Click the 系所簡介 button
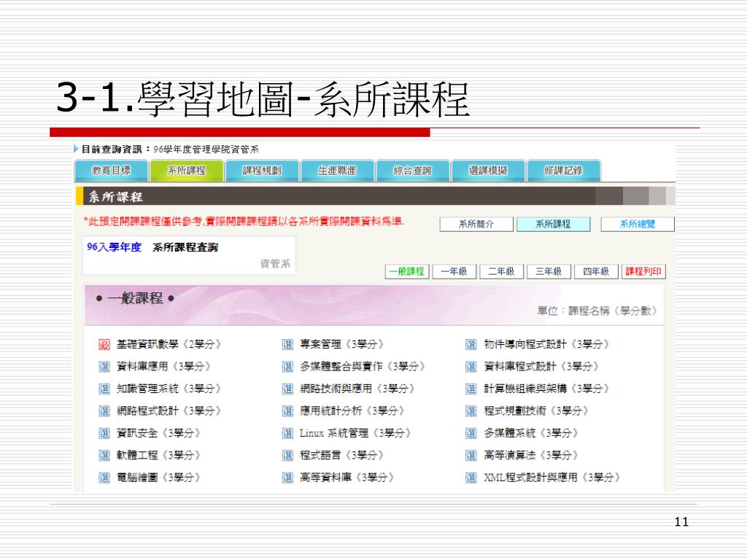Image resolution: width=747 pixels, height=560 pixels. pyautogui.click(x=476, y=225)
